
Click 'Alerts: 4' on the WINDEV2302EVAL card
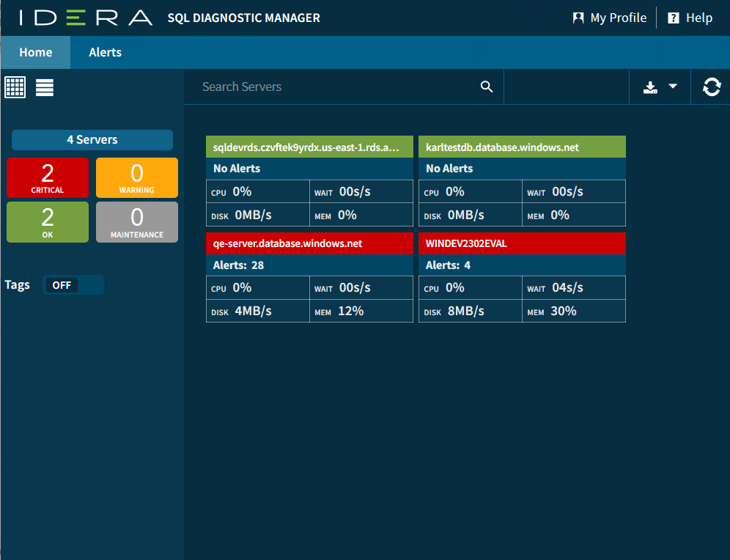448,265
